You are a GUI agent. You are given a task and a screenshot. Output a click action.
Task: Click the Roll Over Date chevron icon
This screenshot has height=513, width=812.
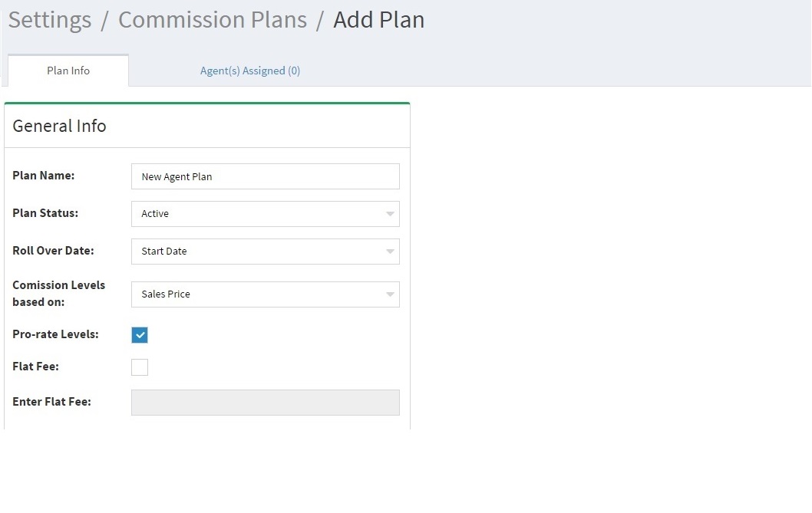[x=390, y=252]
